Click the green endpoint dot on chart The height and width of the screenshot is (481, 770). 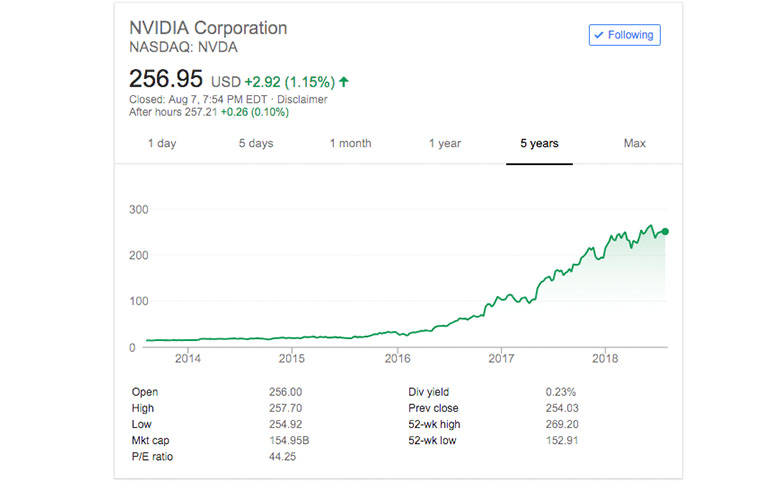665,232
